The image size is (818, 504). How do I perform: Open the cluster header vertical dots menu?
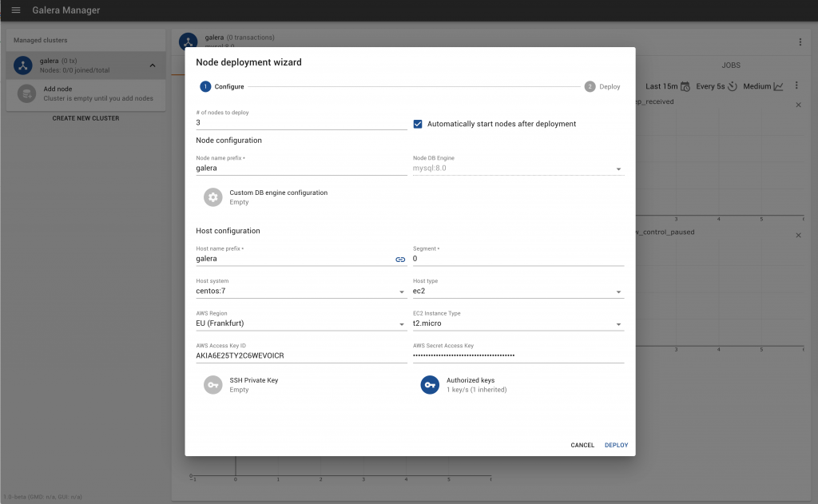pos(800,42)
